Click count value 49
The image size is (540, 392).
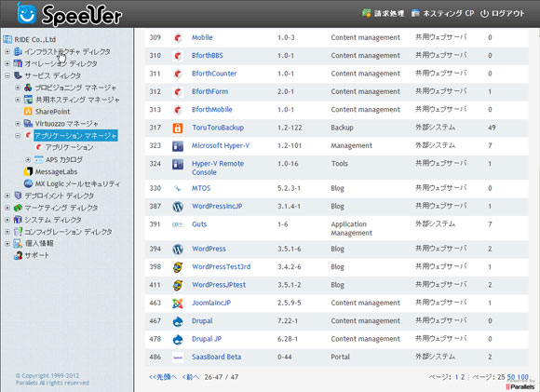click(x=492, y=128)
